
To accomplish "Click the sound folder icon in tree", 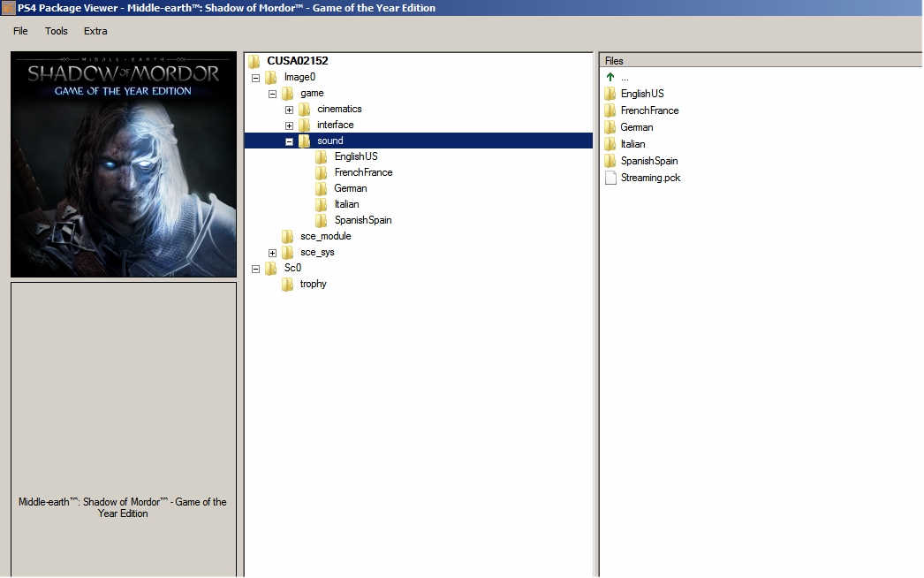I will (305, 141).
